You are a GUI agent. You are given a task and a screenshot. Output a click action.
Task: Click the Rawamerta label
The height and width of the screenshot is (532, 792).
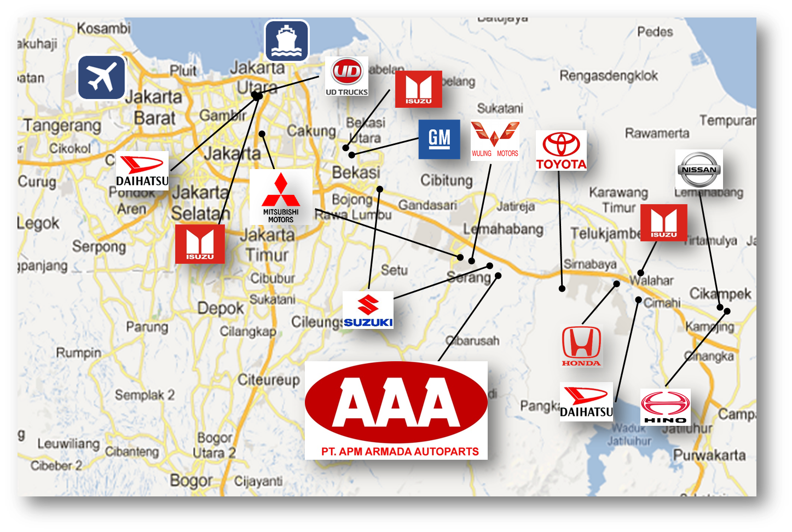(x=657, y=133)
